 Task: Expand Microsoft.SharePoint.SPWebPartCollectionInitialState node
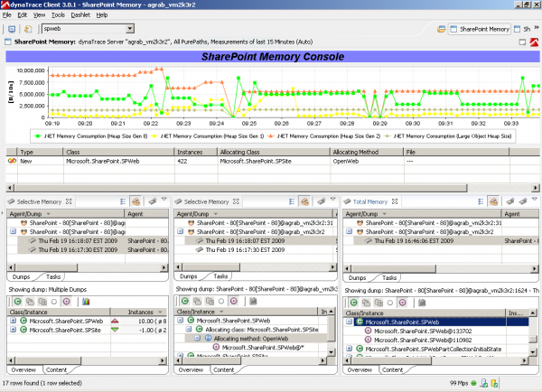coord(349,349)
